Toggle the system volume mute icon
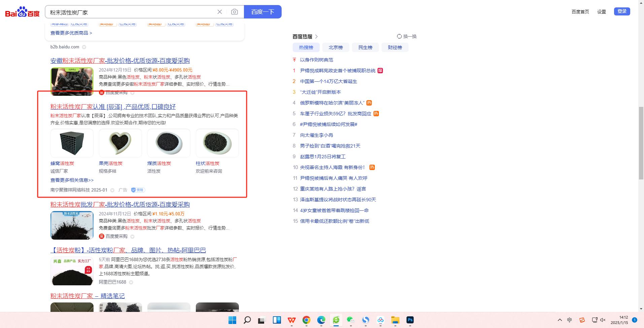644x328 pixels. (x=603, y=320)
